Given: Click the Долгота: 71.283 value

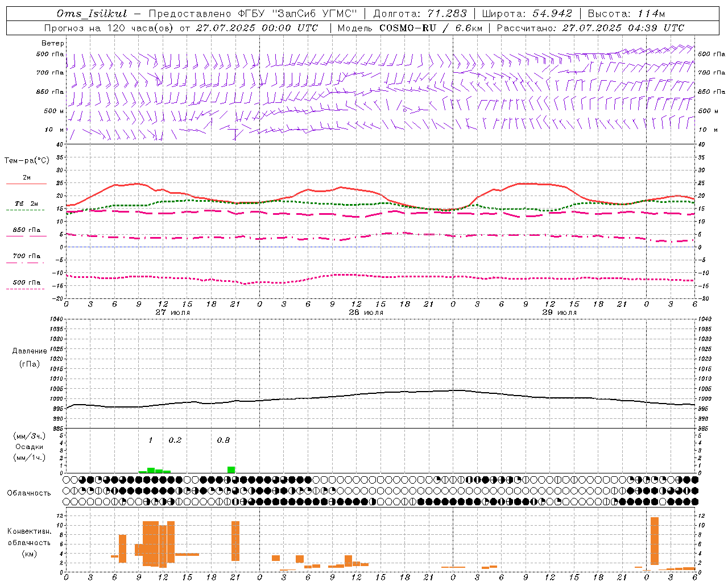Looking at the screenshot, I should coord(420,14).
